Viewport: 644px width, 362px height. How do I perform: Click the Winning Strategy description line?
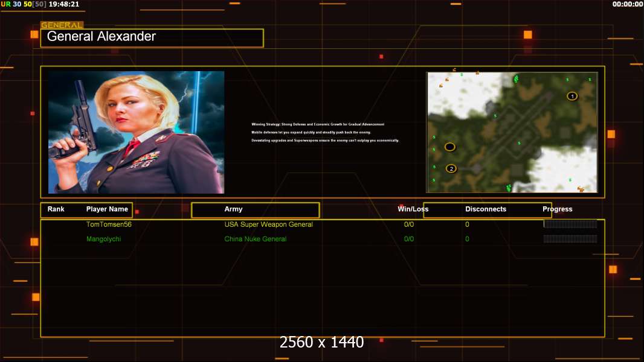(x=318, y=124)
